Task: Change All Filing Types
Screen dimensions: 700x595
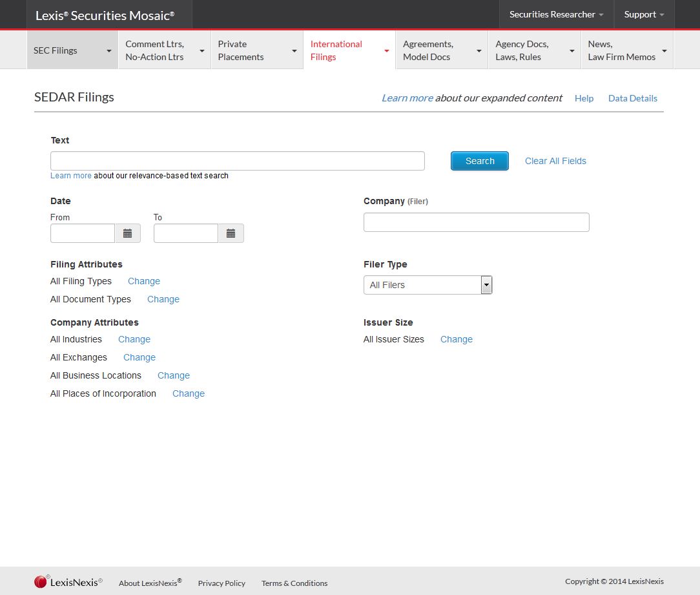Action: 144,281
